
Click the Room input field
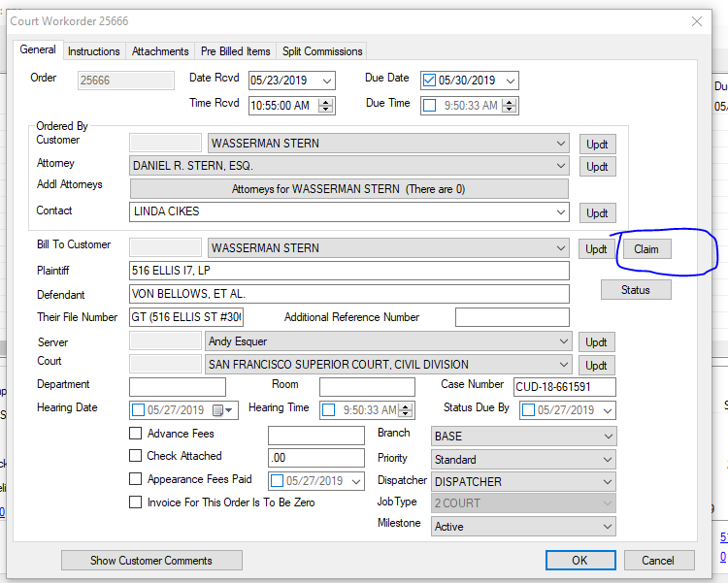coord(367,387)
